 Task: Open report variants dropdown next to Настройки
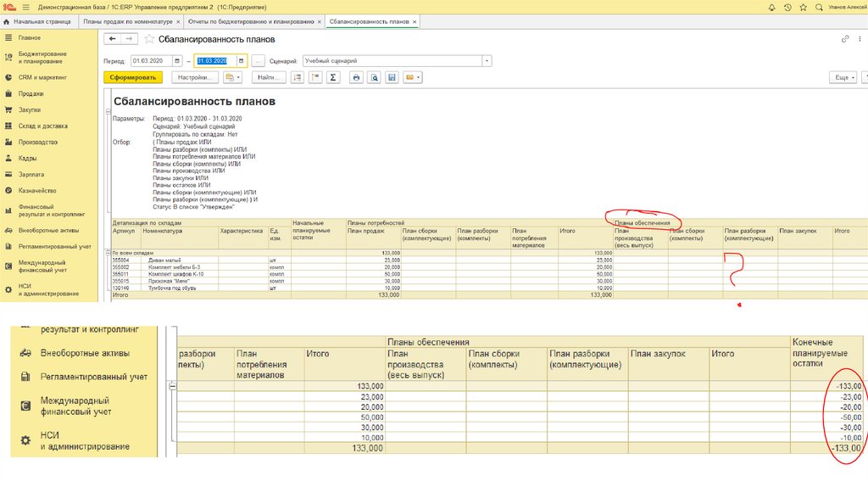pos(232,77)
